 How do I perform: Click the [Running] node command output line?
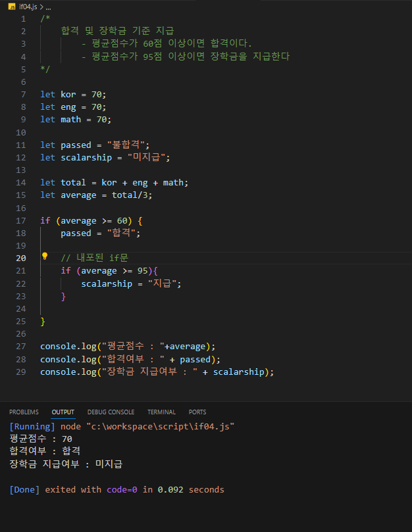pyautogui.click(x=122, y=427)
